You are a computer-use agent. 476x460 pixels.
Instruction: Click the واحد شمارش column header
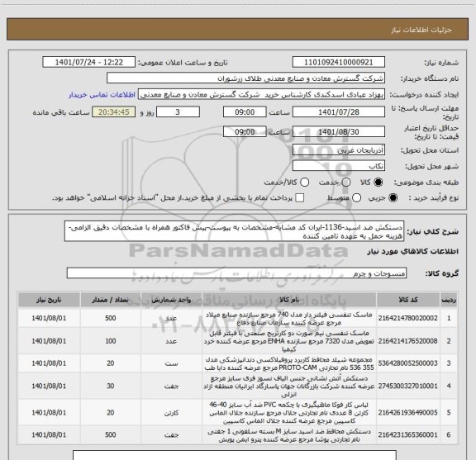point(171,300)
